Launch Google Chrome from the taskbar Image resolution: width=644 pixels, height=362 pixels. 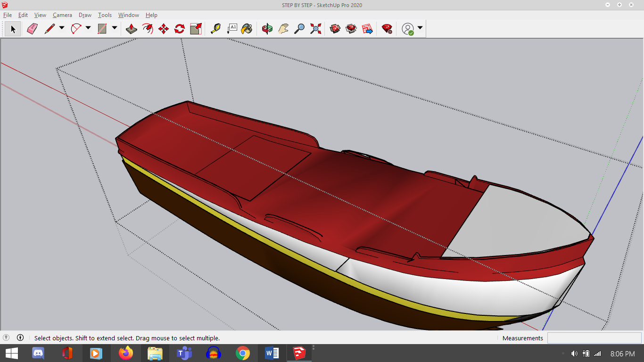243,353
